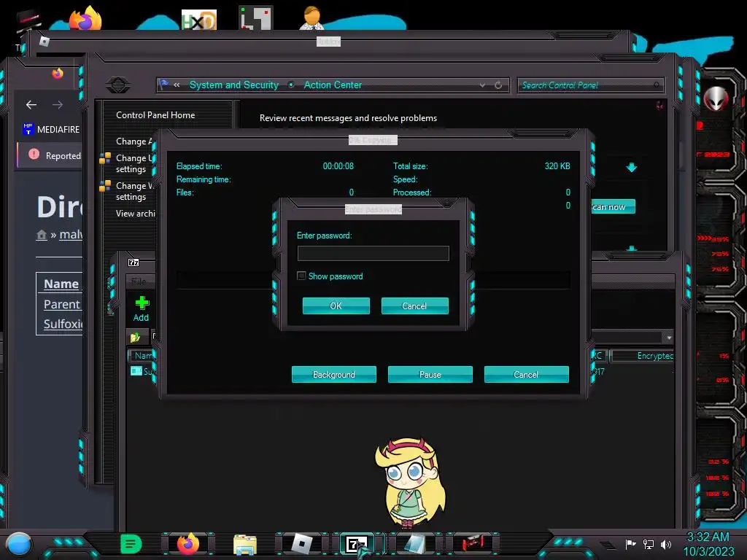Screen dimensions: 747x560
Task: Open the maze game desktop icon
Action: click(x=256, y=18)
